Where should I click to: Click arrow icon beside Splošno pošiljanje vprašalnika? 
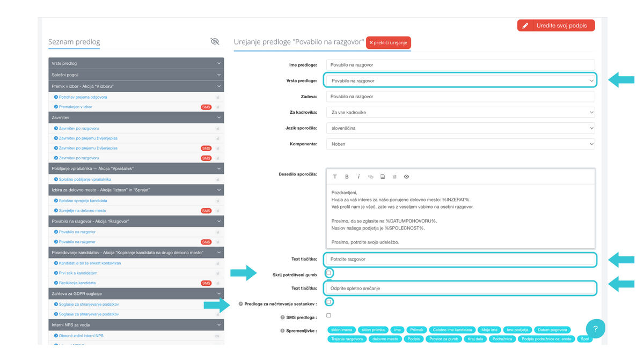[x=56, y=179]
